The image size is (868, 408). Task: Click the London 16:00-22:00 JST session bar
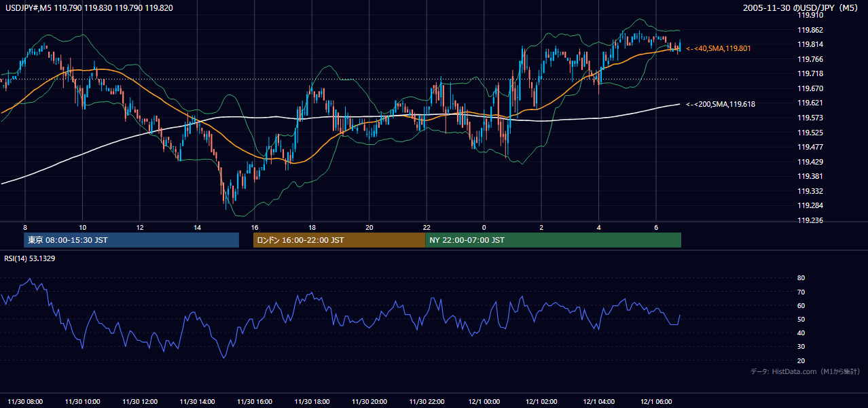pyautogui.click(x=339, y=240)
